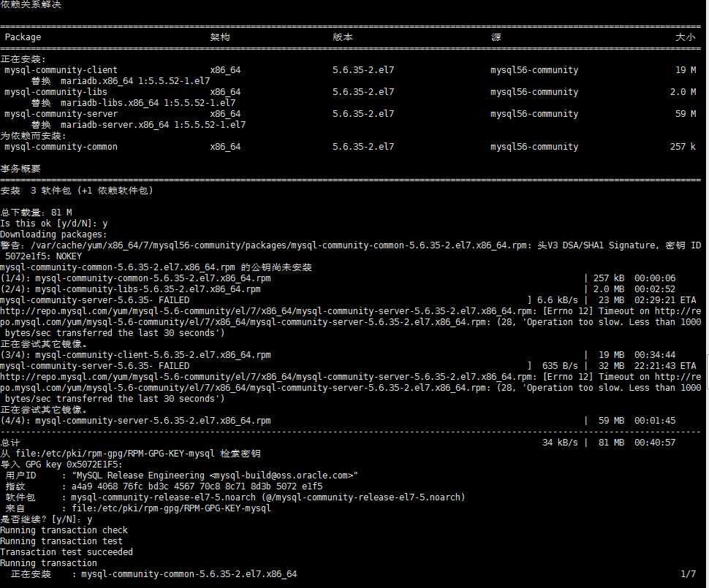Click the '依赖关系解决' line at top
The image size is (709, 588).
click(31, 4)
